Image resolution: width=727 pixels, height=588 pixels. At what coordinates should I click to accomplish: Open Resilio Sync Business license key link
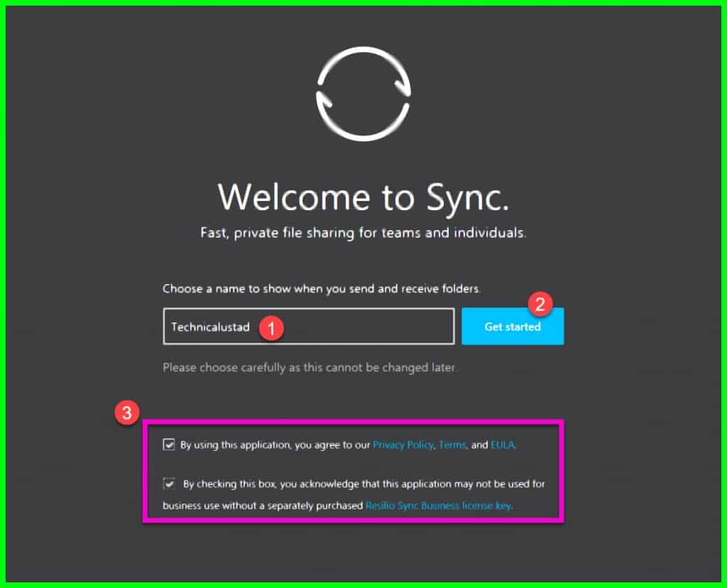pos(438,506)
